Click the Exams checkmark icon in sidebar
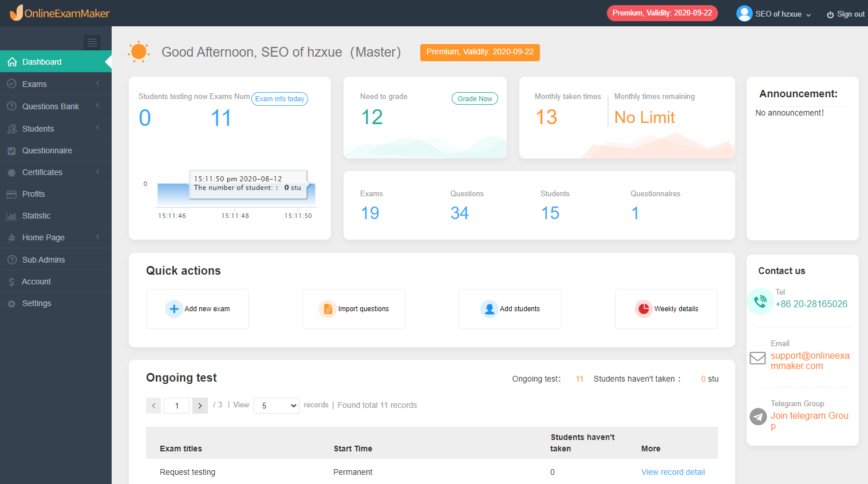This screenshot has height=484, width=868. [x=11, y=84]
